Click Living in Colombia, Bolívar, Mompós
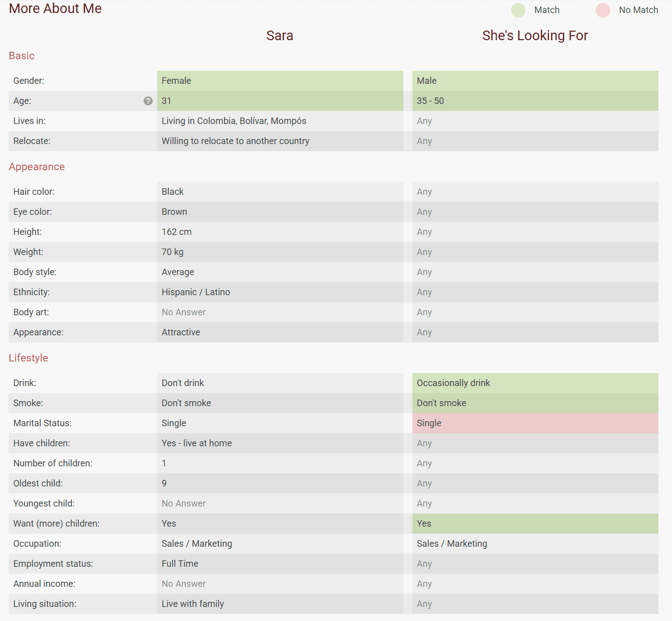 [234, 121]
